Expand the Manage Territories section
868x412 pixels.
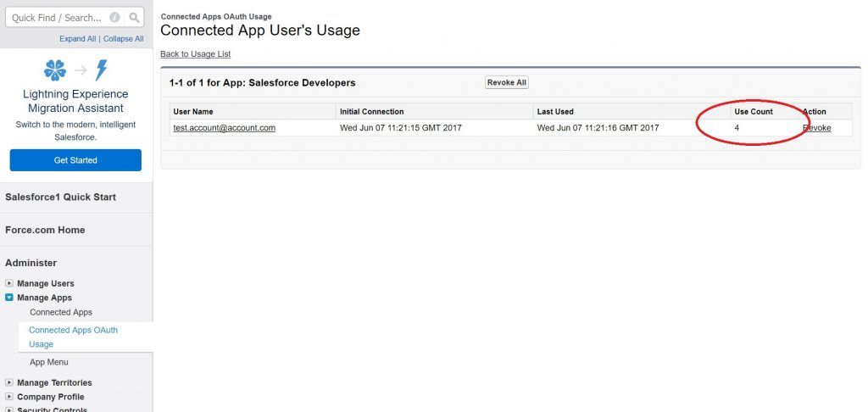click(9, 382)
